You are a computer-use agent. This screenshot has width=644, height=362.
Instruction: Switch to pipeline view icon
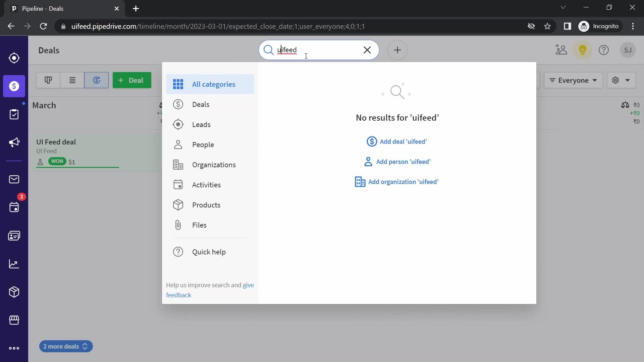pos(48,80)
